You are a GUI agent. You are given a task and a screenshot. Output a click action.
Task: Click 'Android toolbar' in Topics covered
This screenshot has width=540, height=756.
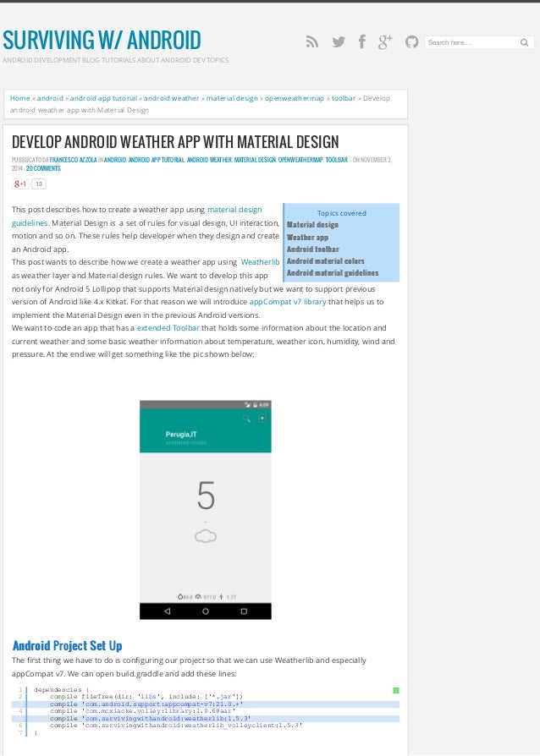(x=312, y=249)
